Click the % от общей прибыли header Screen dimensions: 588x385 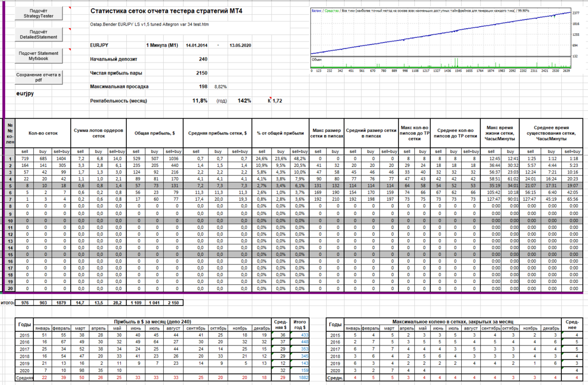(x=280, y=133)
